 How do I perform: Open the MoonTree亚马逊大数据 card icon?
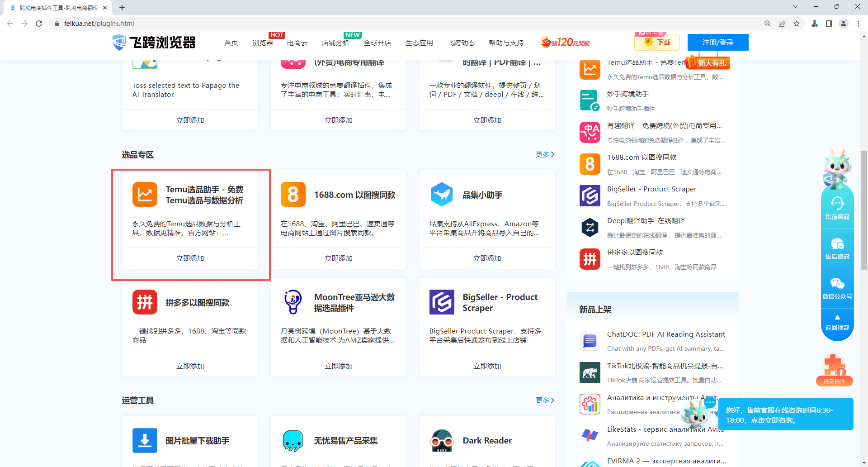click(293, 302)
